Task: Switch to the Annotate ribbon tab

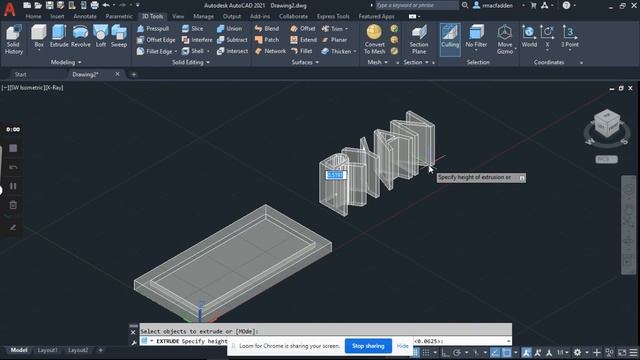Action: [x=85, y=16]
